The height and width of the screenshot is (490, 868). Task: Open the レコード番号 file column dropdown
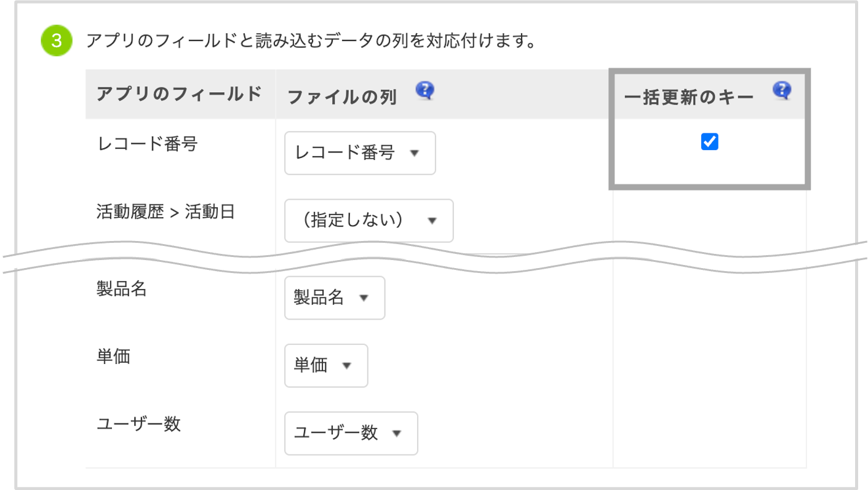pos(360,153)
